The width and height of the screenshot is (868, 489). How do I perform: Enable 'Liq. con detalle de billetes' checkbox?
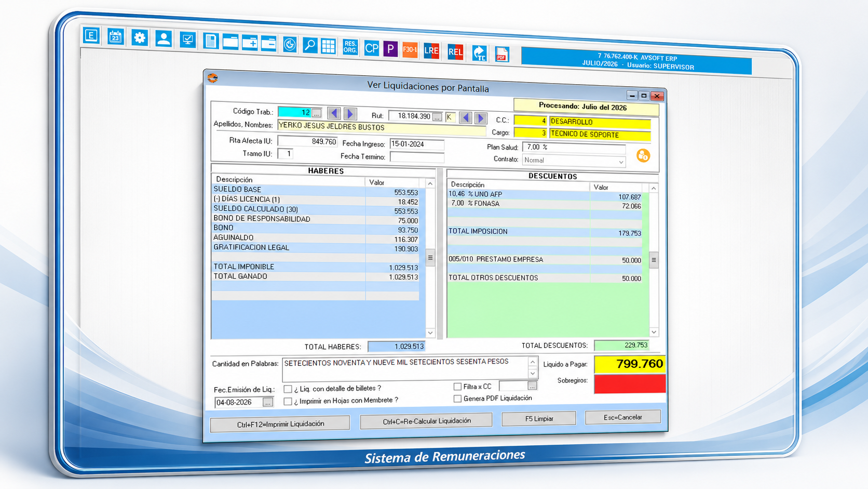click(288, 389)
